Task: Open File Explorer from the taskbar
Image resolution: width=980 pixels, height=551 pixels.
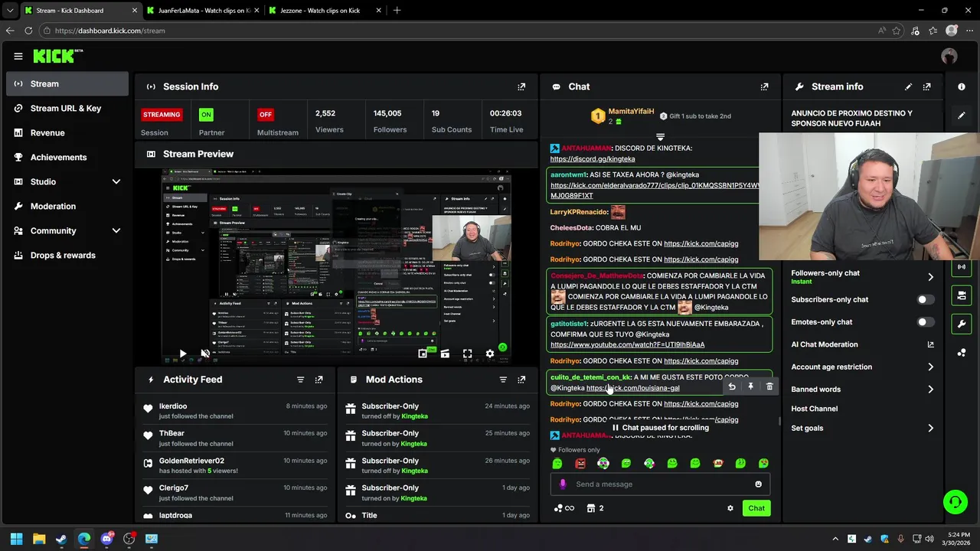Action: click(x=39, y=539)
